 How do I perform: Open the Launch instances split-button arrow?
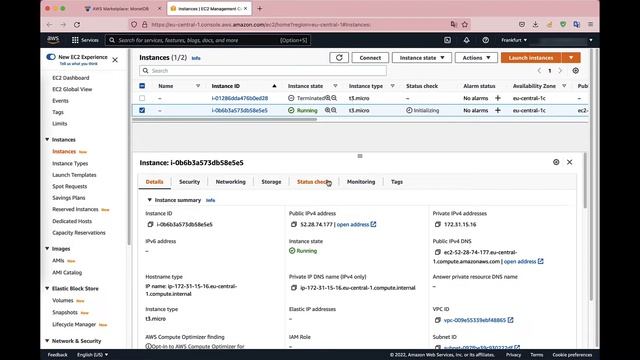pyautogui.click(x=571, y=58)
